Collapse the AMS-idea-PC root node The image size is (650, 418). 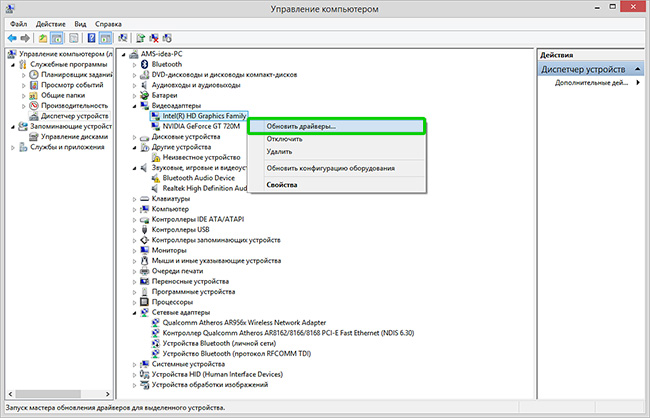[x=124, y=54]
